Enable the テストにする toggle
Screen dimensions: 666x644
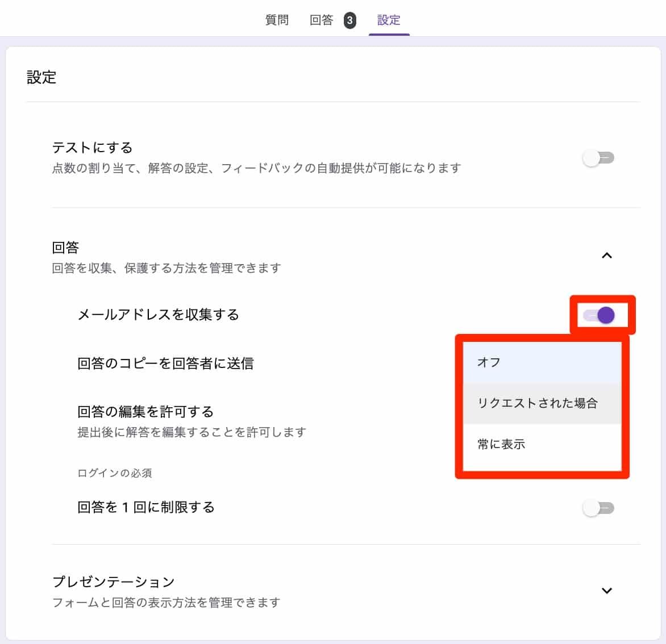pyautogui.click(x=598, y=158)
